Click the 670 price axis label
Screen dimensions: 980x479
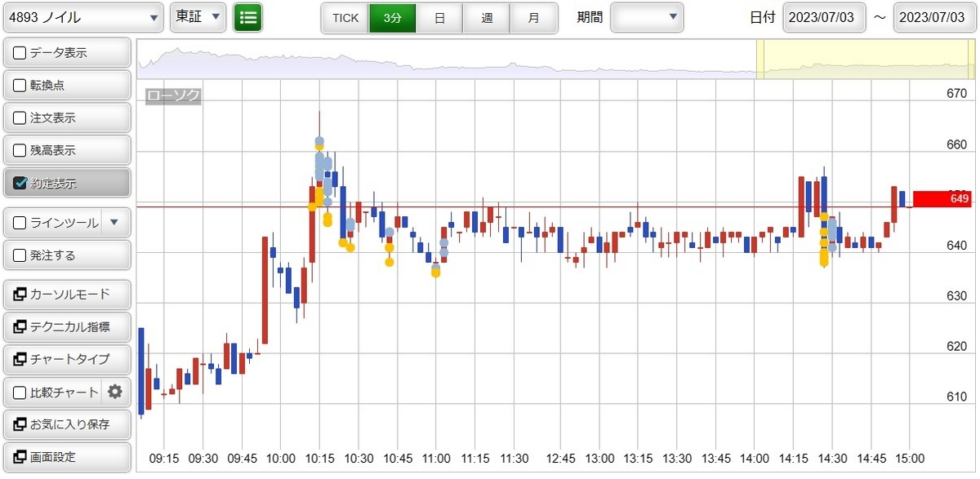coord(955,94)
